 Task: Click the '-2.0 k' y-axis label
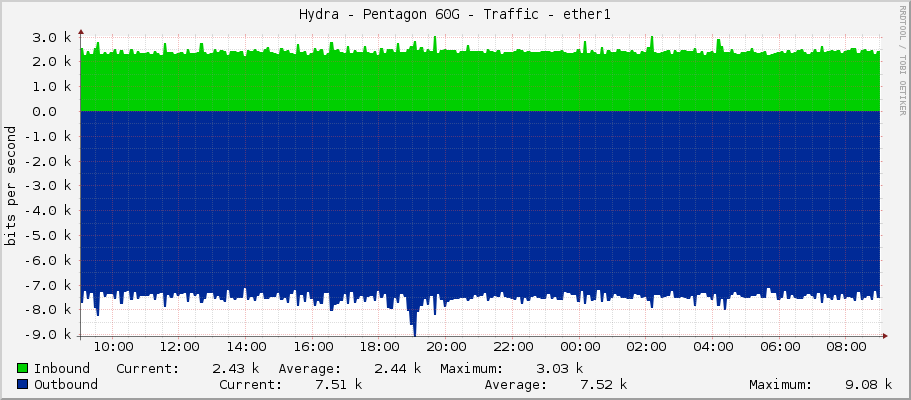[49, 161]
